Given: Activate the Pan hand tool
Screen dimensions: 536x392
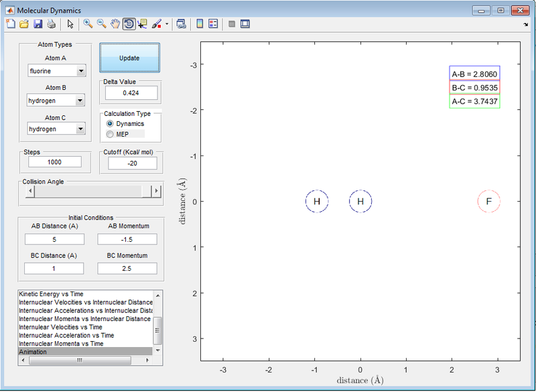Looking at the screenshot, I should (115, 24).
